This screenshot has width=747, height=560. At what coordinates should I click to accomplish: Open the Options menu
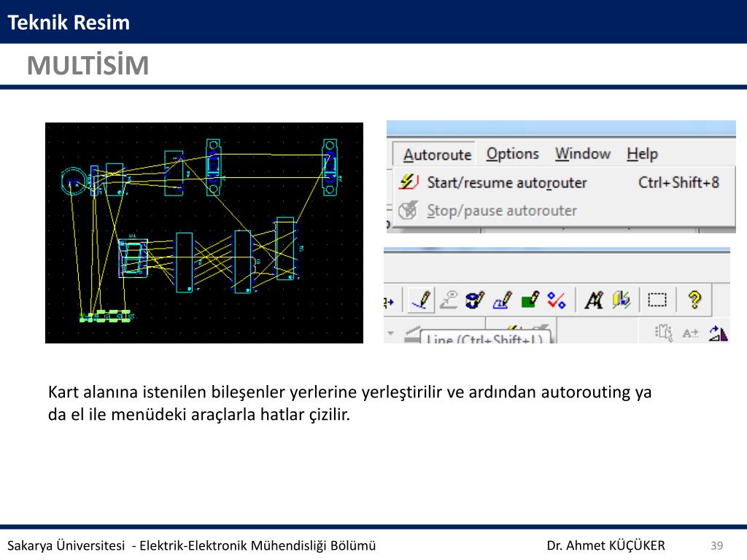(513, 154)
